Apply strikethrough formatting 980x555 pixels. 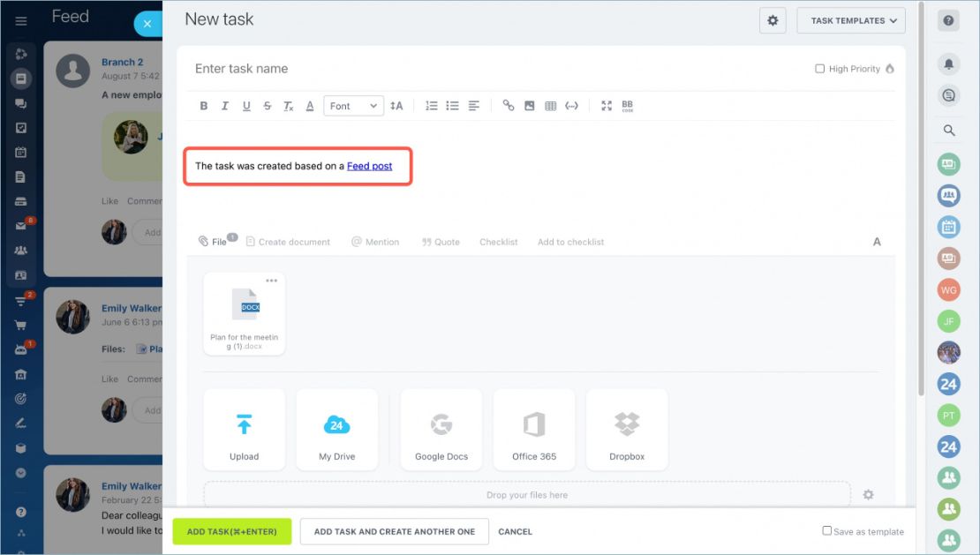pos(268,106)
